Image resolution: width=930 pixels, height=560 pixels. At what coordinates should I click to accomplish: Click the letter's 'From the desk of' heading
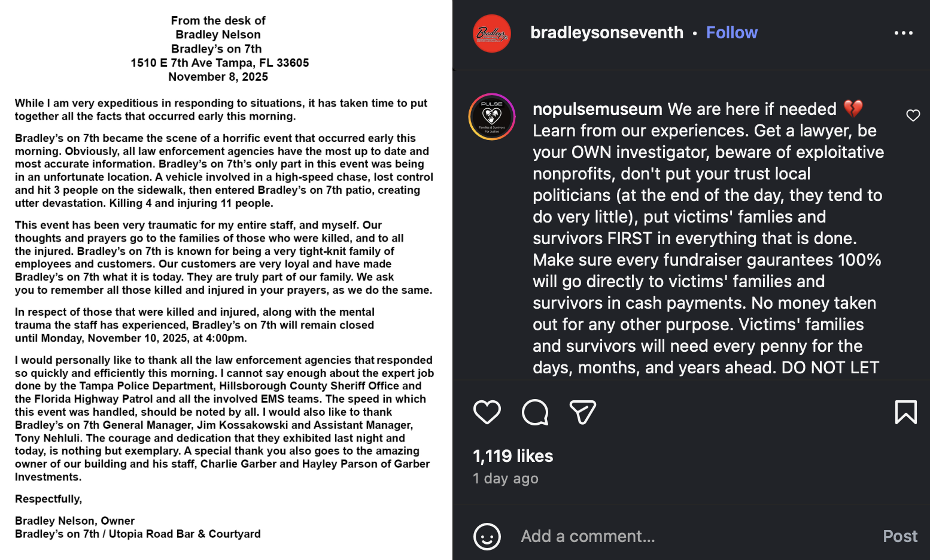(218, 21)
